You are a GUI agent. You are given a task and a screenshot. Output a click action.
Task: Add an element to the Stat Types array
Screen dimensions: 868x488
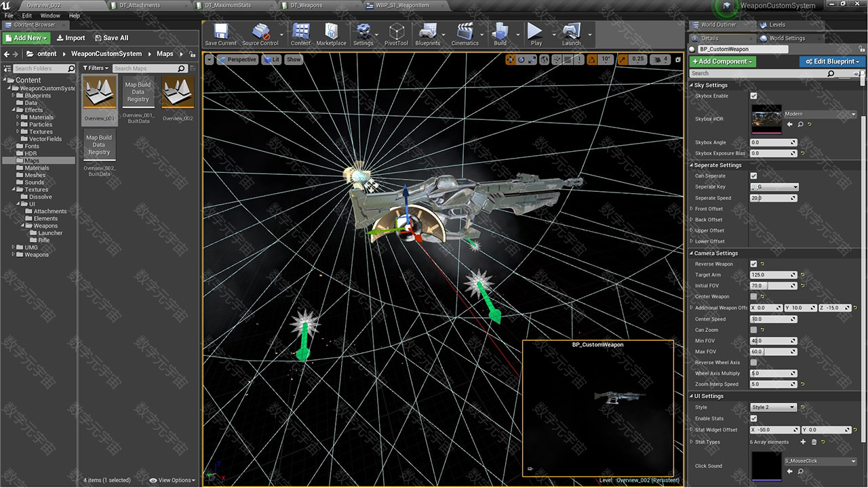[x=803, y=442]
